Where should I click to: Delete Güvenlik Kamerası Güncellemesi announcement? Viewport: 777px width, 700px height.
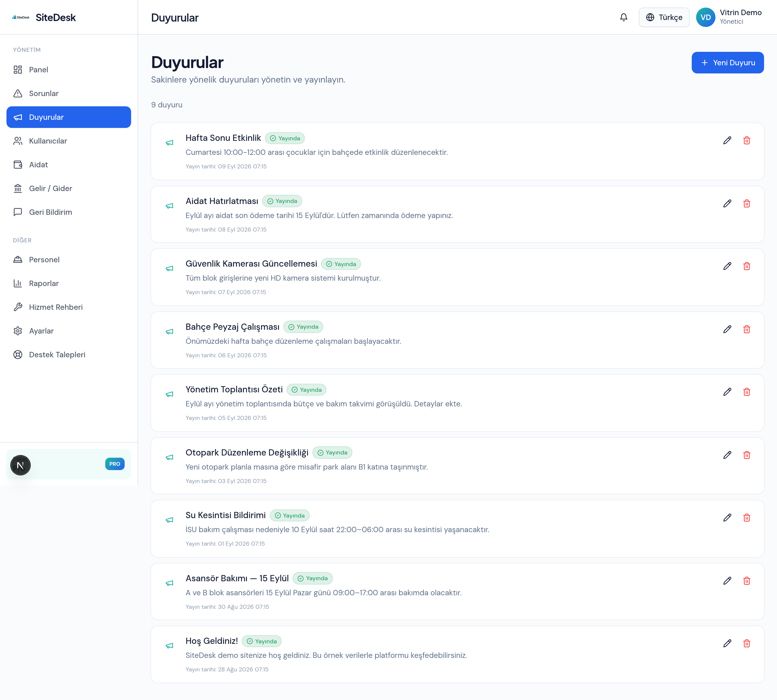(x=747, y=266)
